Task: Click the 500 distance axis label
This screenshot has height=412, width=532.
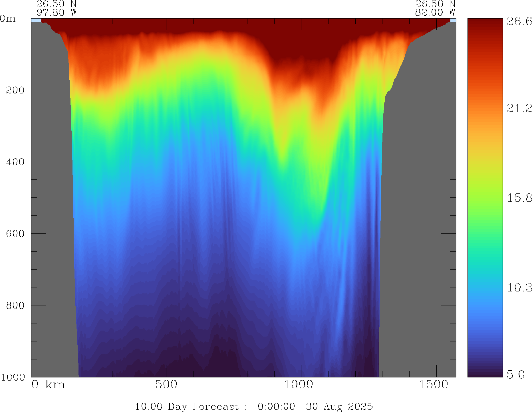Action: pyautogui.click(x=166, y=385)
